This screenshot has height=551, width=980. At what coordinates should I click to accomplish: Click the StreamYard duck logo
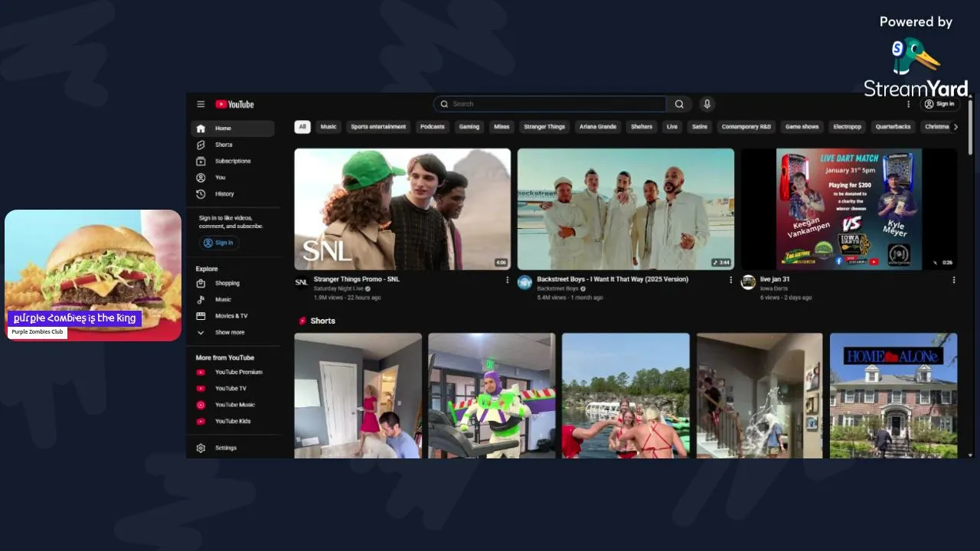click(x=915, y=57)
